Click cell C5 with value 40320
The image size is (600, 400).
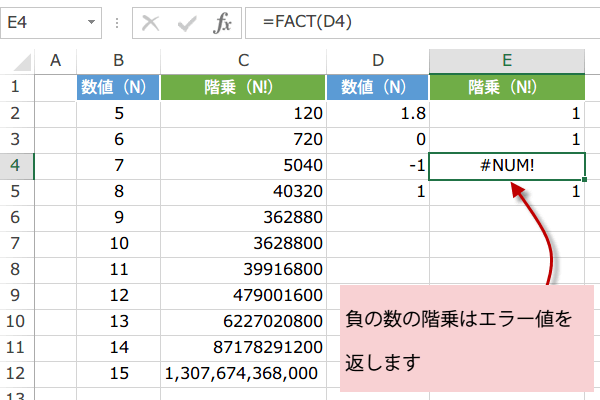coord(243,192)
